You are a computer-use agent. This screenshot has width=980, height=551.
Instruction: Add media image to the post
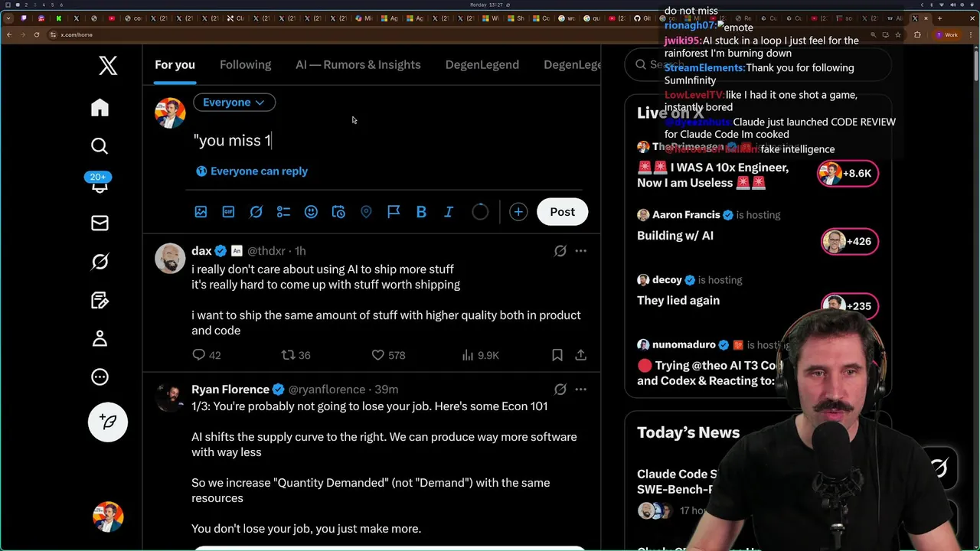(201, 212)
